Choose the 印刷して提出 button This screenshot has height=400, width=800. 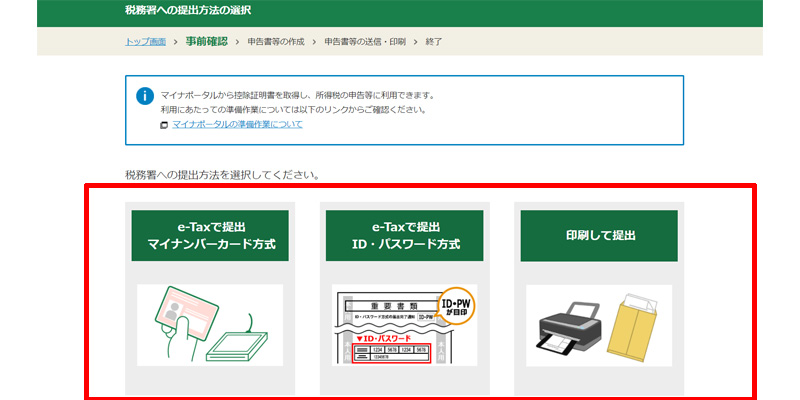[599, 236]
